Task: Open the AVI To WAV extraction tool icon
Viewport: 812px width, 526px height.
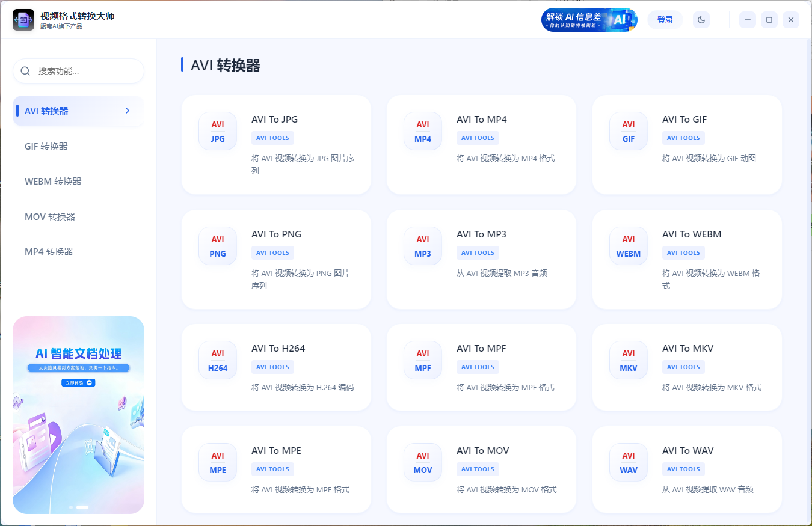Action: (x=628, y=462)
